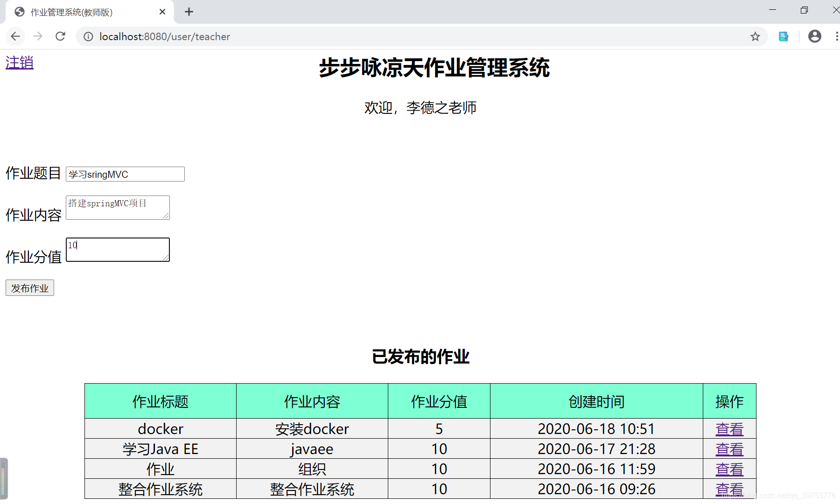Viewport: 840px width, 504px height.
Task: Open the Chrome three-dot menu
Action: click(836, 36)
